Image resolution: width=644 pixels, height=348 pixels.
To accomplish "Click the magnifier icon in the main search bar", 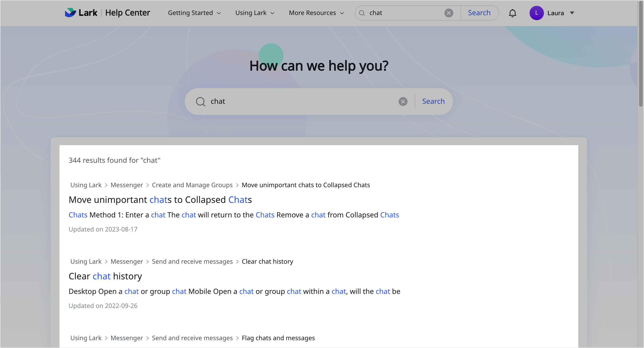I will coord(200,102).
